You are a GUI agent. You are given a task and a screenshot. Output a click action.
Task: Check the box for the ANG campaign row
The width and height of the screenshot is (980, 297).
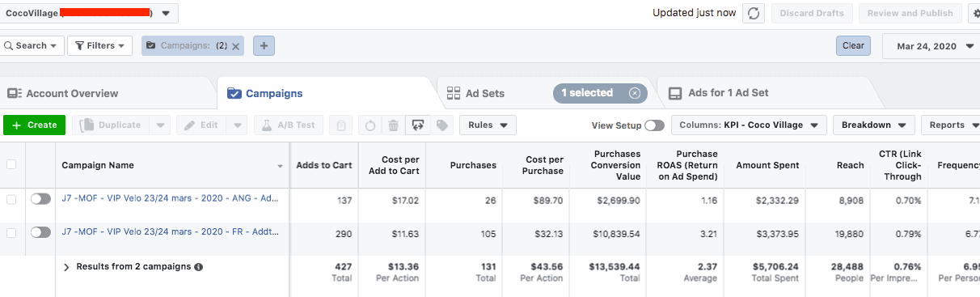[x=11, y=199]
